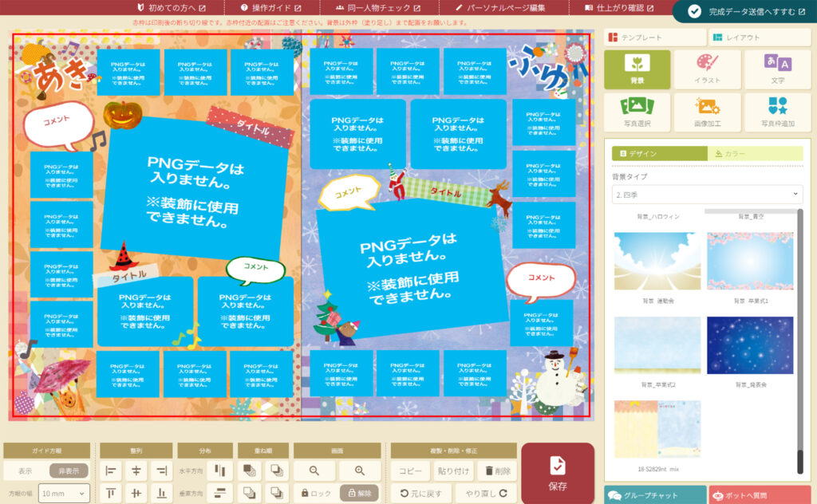The height and width of the screenshot is (504, 817).
Task: Align selected objects to left edge
Action: click(111, 471)
